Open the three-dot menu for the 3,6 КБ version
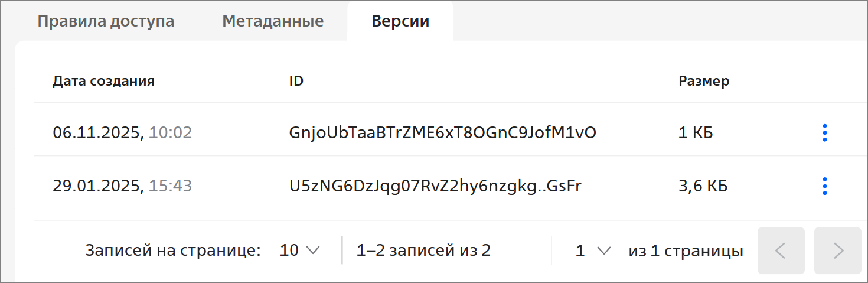This screenshot has height=283, width=868. 825,187
